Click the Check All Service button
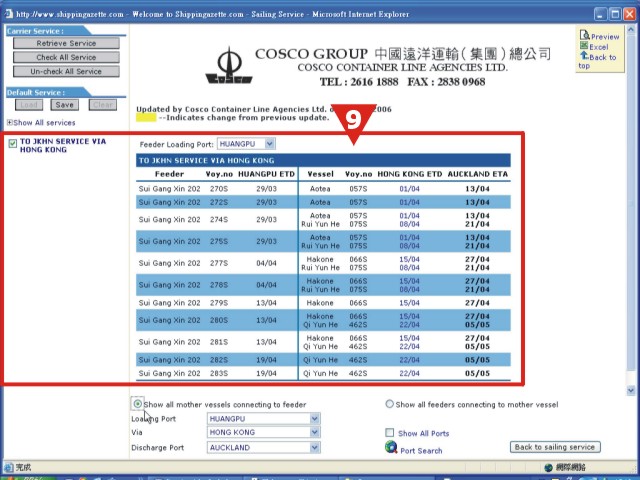640x480 pixels. coord(66,57)
